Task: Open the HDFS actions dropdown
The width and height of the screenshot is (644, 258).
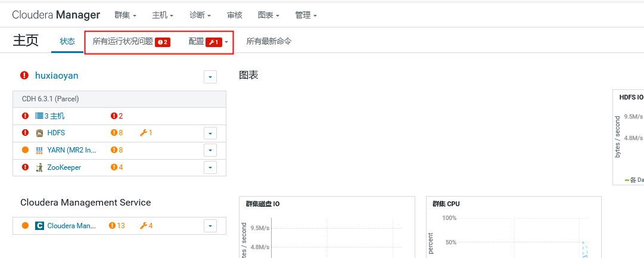Action: 210,133
